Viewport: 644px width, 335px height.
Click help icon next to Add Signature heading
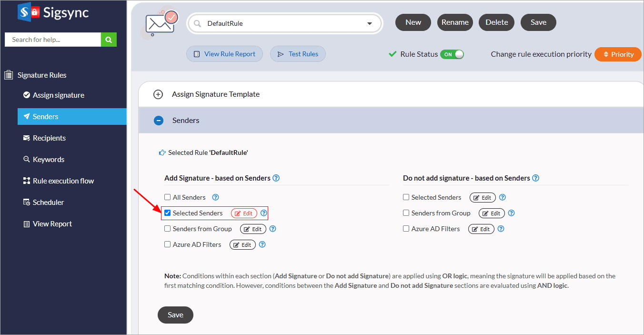tap(276, 178)
